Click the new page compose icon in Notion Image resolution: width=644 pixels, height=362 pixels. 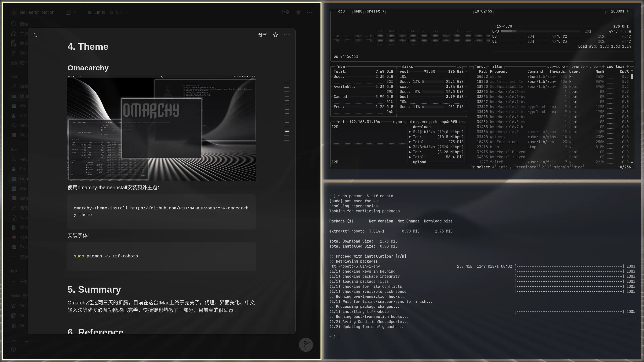click(68, 12)
